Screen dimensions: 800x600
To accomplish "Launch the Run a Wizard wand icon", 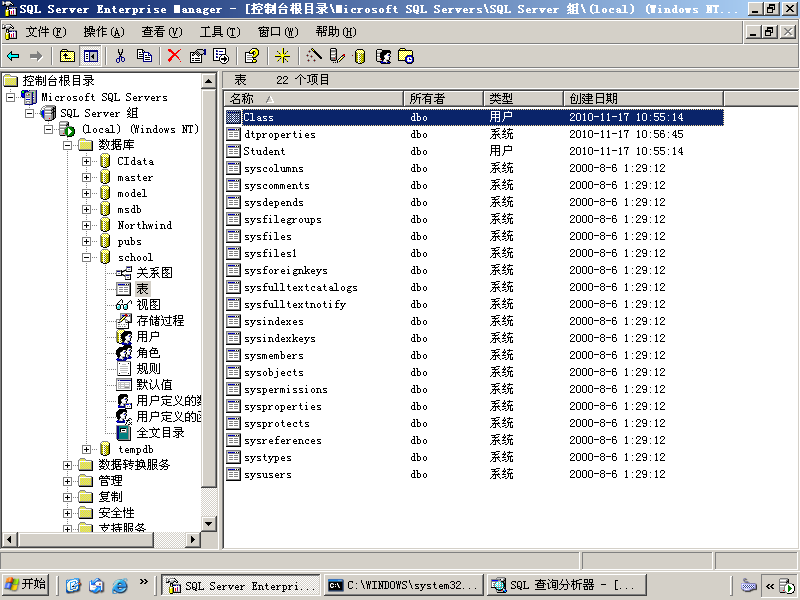I will point(313,56).
